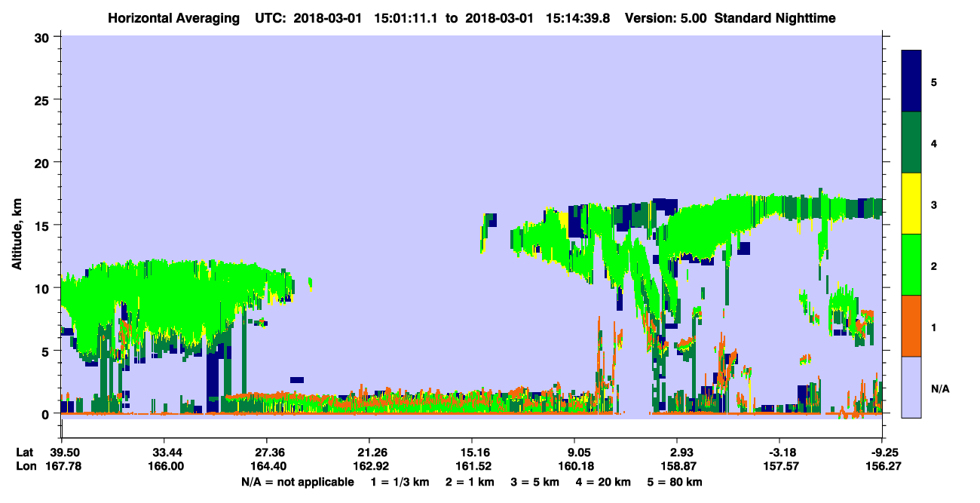
Task: Click the 'Lat' row label
Action: [23, 452]
